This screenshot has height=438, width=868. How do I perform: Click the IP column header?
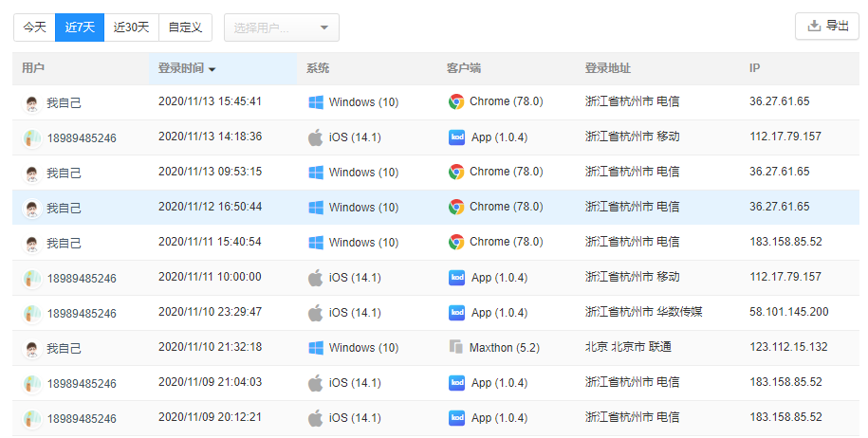(x=754, y=68)
